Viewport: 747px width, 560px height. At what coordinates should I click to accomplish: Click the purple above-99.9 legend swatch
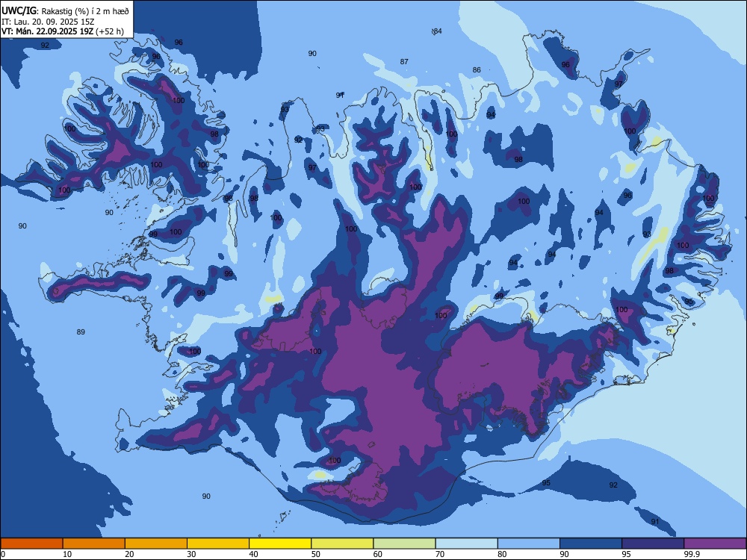715,544
